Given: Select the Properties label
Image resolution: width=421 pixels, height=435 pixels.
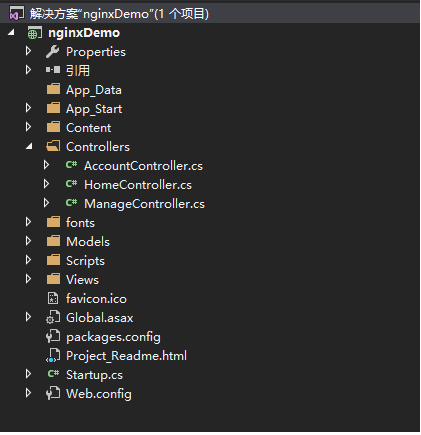Looking at the screenshot, I should (x=96, y=52).
